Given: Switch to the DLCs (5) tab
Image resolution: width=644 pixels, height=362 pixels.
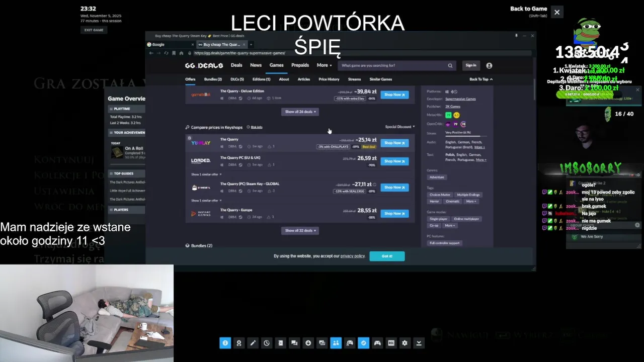Looking at the screenshot, I should [x=237, y=79].
